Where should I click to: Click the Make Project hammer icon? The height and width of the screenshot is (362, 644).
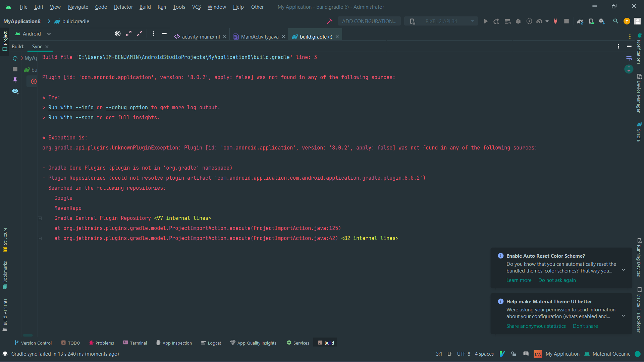[330, 21]
